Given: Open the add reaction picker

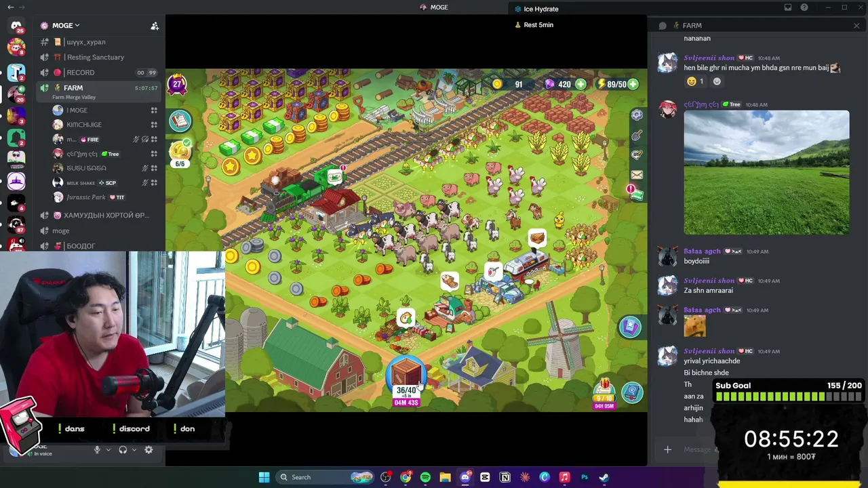Looking at the screenshot, I should [717, 81].
